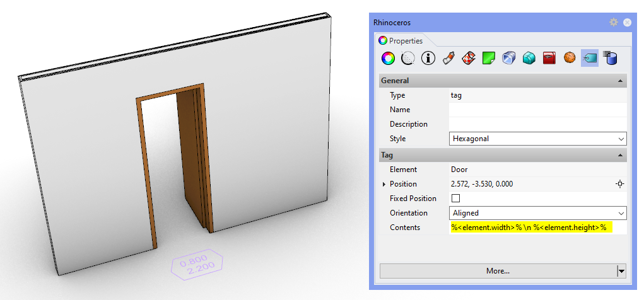Click the Name input field
Image resolution: width=644 pixels, height=300 pixels.
[x=537, y=110]
